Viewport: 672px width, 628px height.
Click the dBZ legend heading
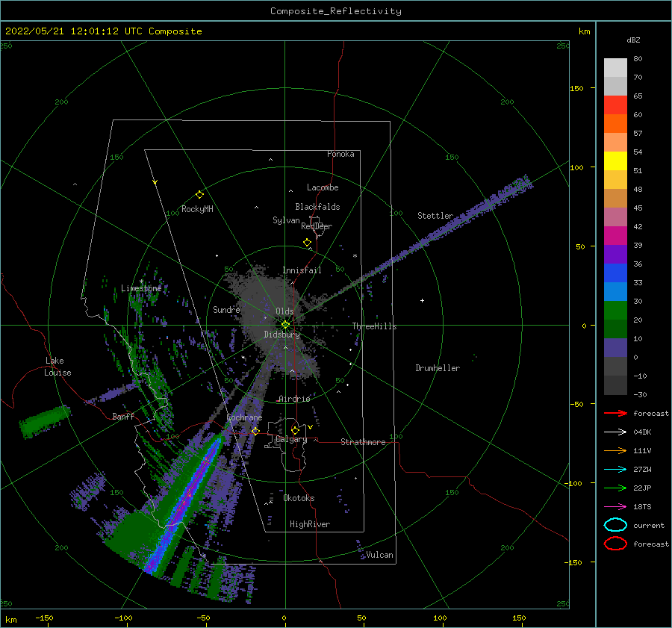pyautogui.click(x=633, y=40)
